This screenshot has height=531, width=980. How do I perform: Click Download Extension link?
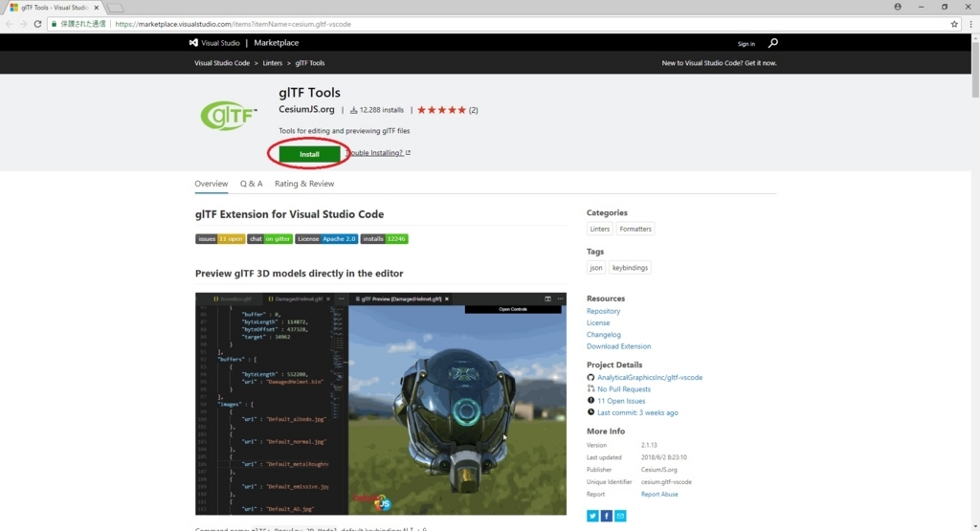click(x=618, y=346)
